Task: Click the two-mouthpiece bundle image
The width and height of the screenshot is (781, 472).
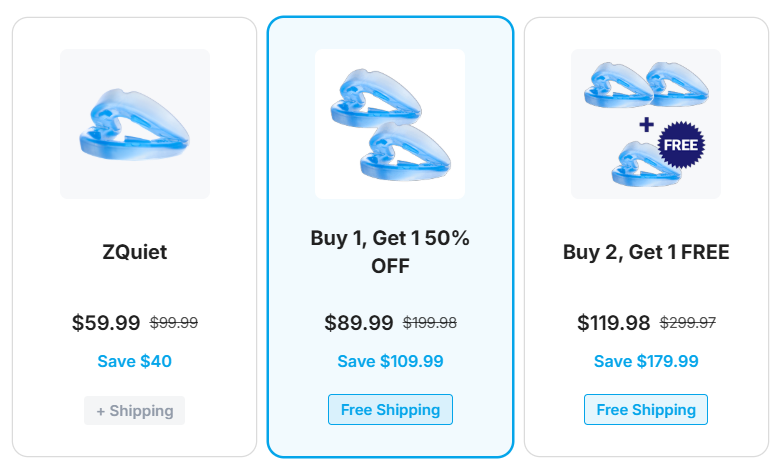Action: coord(390,124)
